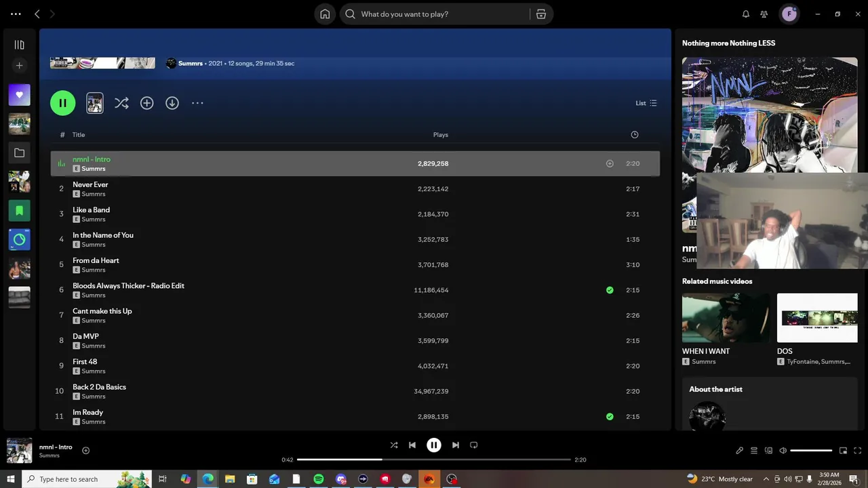Click the track number column header

pyautogui.click(x=62, y=135)
